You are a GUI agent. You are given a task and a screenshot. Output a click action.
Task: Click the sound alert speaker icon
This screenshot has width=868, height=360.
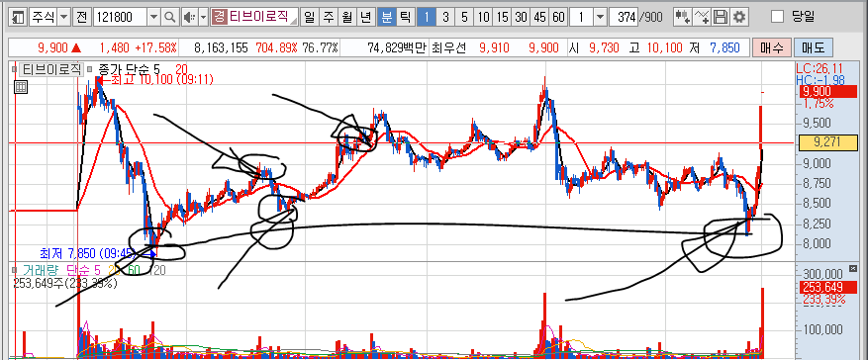click(x=189, y=18)
